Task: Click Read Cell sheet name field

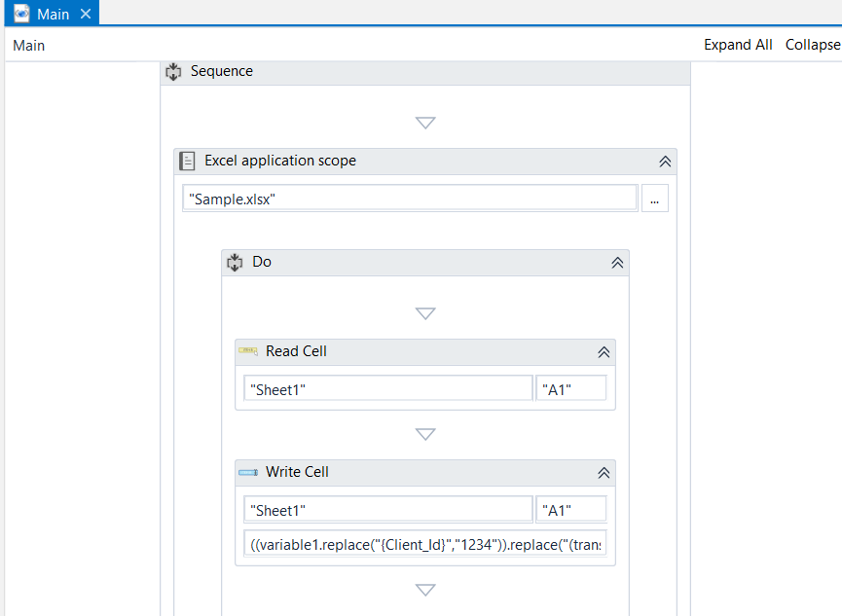Action: pyautogui.click(x=387, y=389)
